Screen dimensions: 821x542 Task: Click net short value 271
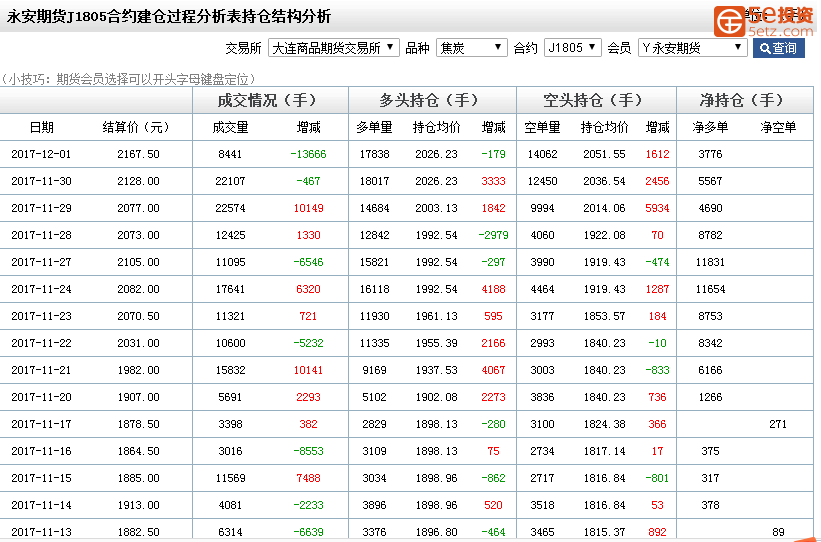[x=778, y=424]
